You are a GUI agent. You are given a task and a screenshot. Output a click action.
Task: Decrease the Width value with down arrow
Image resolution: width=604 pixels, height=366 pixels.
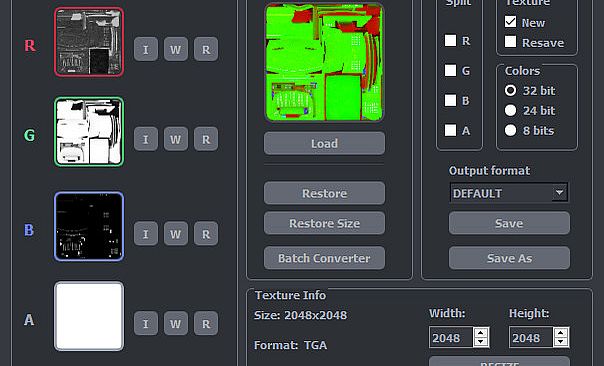[x=481, y=342]
